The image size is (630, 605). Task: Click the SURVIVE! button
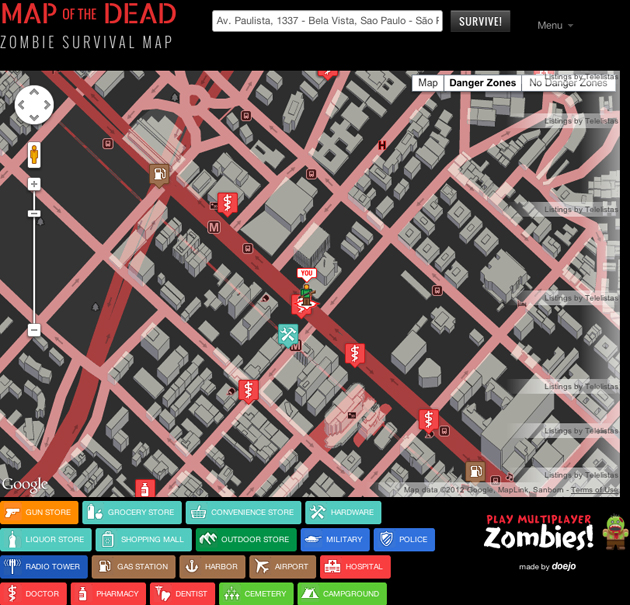(480, 21)
